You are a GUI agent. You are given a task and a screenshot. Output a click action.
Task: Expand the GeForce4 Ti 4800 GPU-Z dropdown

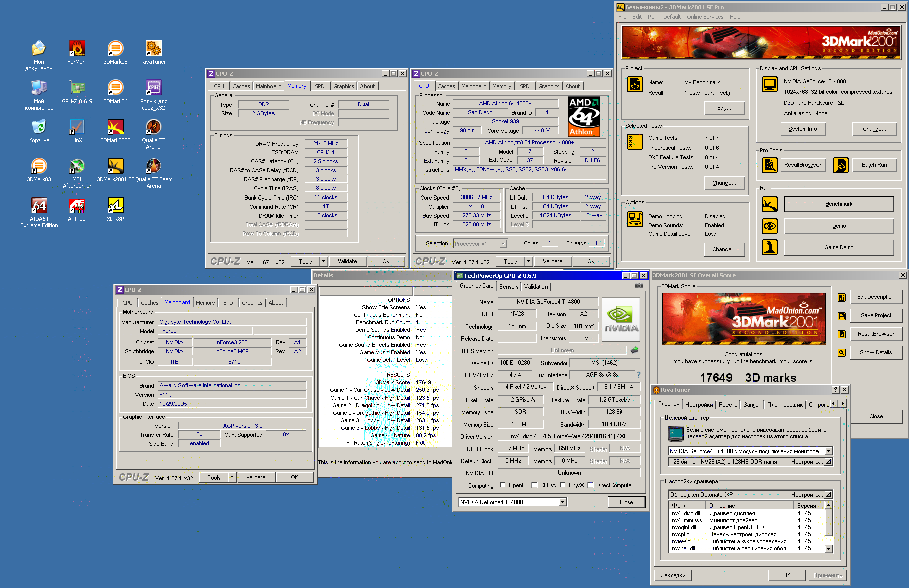tap(562, 502)
